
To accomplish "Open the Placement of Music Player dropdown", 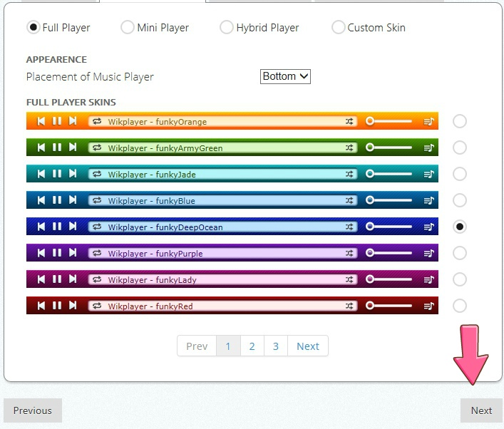I will [x=285, y=76].
